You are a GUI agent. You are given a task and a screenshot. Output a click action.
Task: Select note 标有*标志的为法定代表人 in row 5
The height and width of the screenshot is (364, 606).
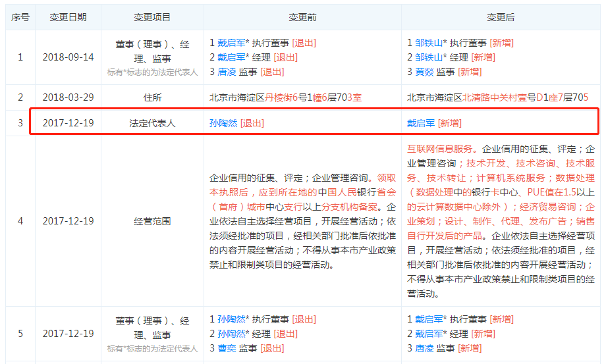click(152, 349)
